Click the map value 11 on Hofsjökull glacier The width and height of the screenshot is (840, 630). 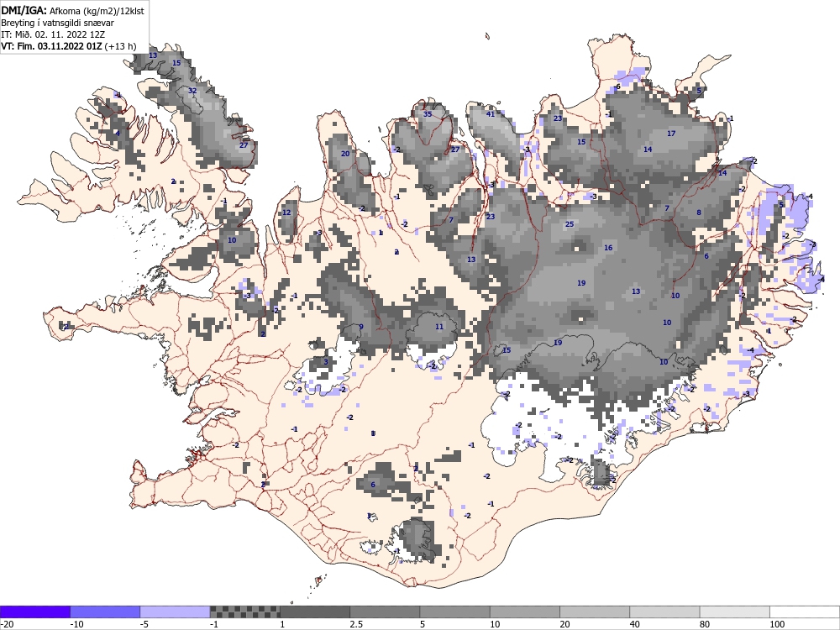click(439, 327)
